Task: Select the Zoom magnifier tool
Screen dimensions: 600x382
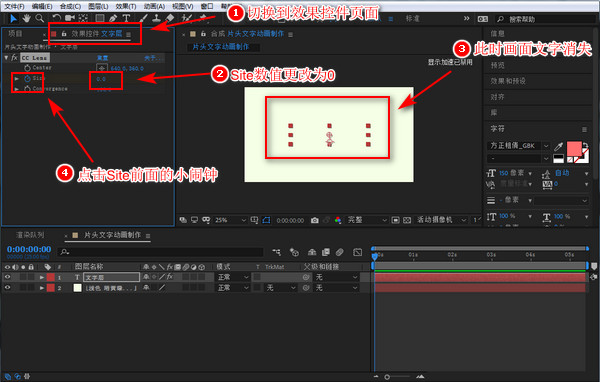Action: click(x=39, y=18)
